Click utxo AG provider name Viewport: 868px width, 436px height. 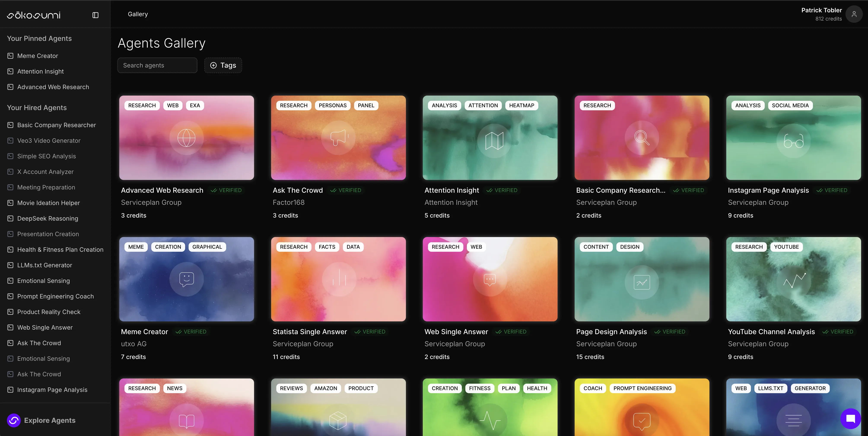point(134,343)
